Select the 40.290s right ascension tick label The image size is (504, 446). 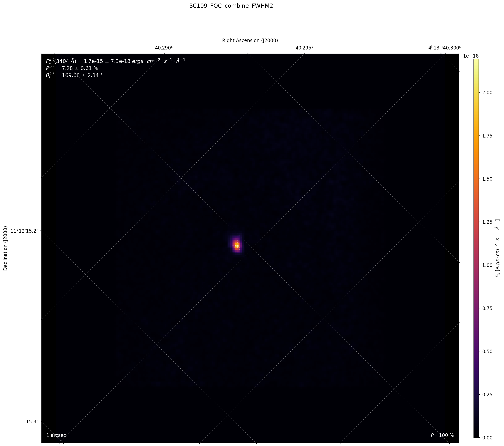tap(164, 48)
